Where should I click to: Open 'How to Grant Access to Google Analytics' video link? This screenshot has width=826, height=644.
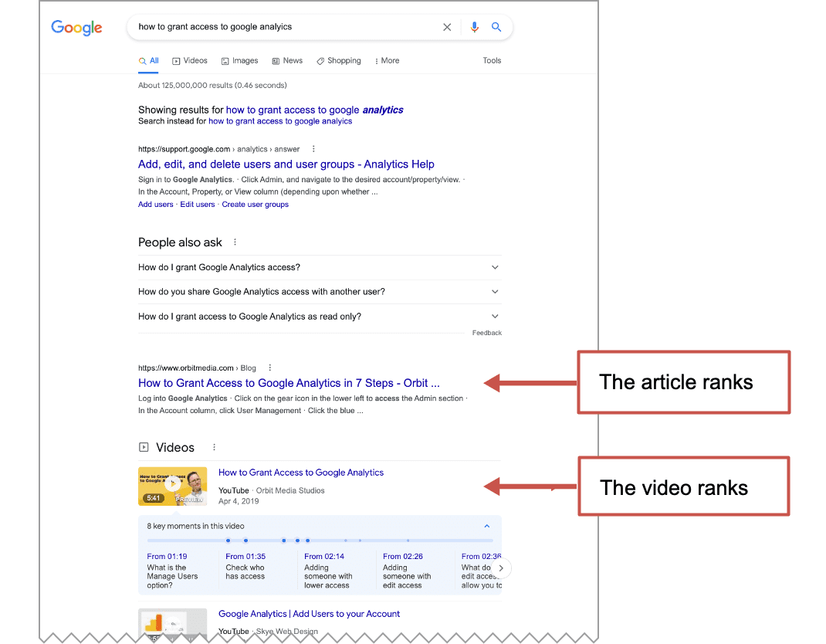pyautogui.click(x=301, y=473)
